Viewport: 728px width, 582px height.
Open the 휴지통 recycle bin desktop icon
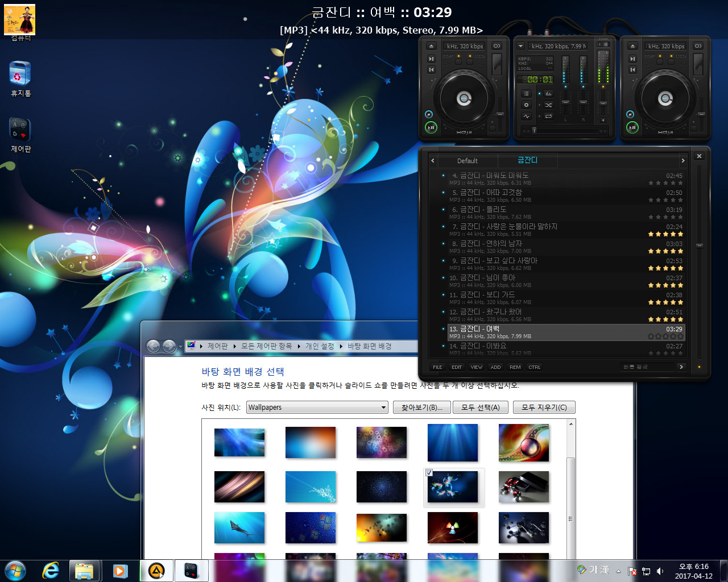tap(20, 79)
